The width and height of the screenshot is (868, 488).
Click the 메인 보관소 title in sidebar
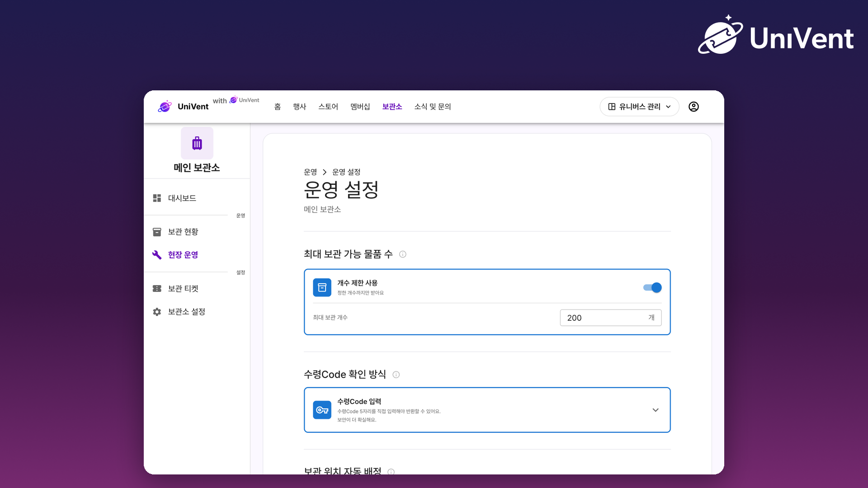coord(197,168)
